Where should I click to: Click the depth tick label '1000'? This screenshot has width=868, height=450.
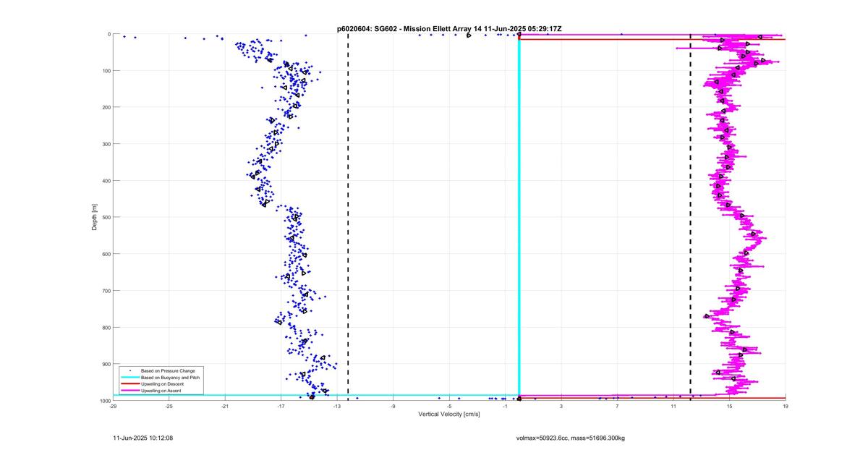[x=104, y=400]
